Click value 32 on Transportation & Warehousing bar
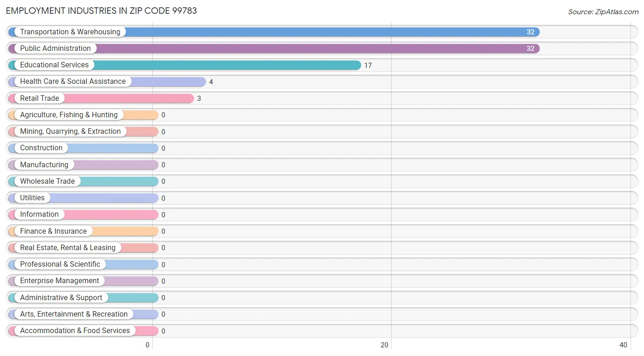Viewport: 644px width, 356px height. point(530,32)
